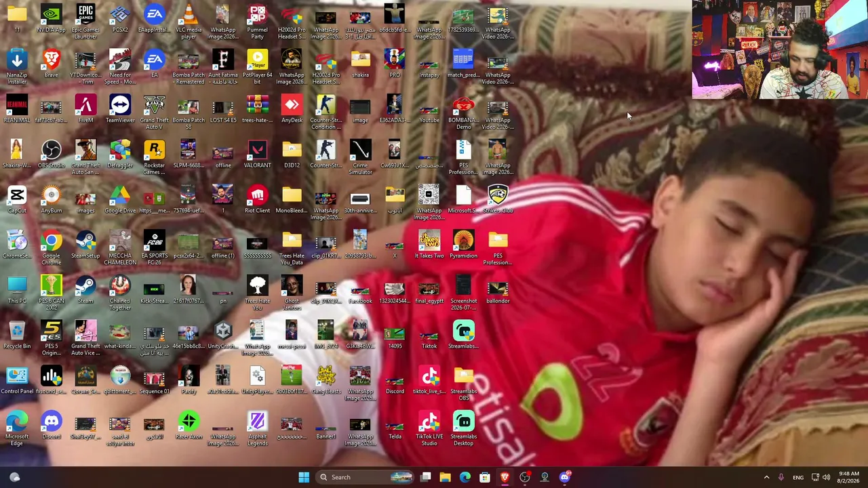Select the AnyBurn desktop shortcut
The image size is (868, 488).
51,200
